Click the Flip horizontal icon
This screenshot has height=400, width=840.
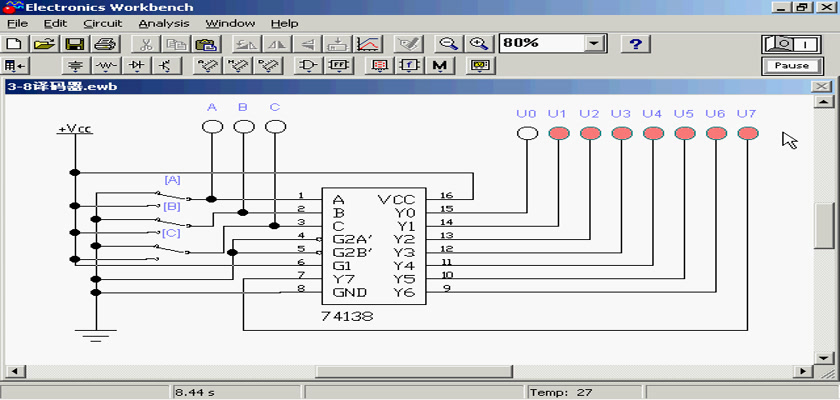(x=277, y=44)
